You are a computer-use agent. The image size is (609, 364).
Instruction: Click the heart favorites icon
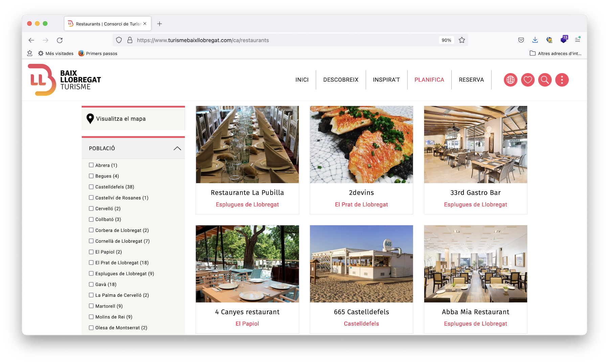coord(527,80)
